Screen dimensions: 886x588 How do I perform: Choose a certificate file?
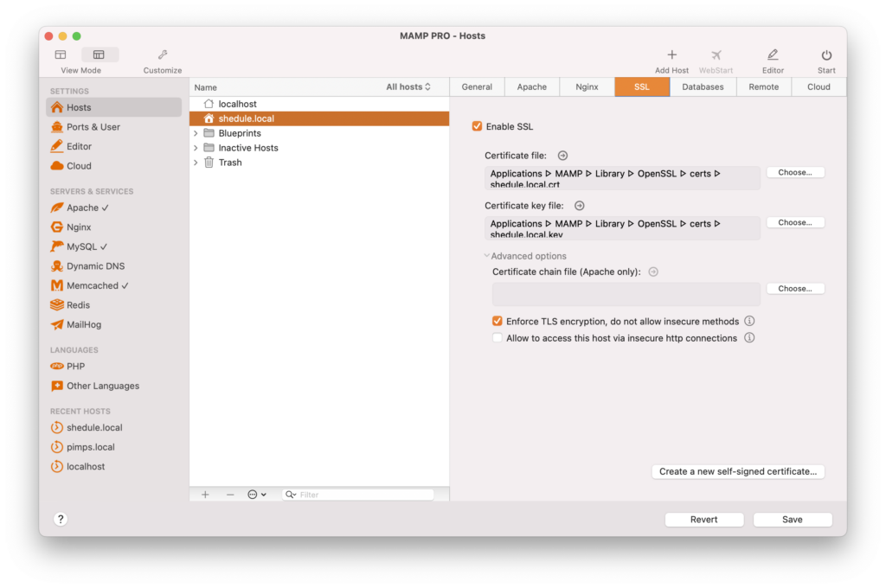795,172
